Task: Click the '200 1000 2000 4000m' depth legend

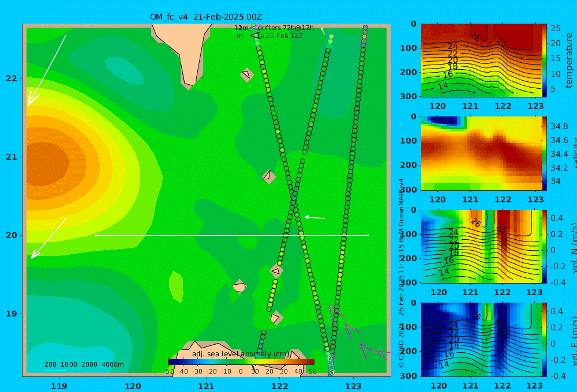Action: [x=84, y=364]
